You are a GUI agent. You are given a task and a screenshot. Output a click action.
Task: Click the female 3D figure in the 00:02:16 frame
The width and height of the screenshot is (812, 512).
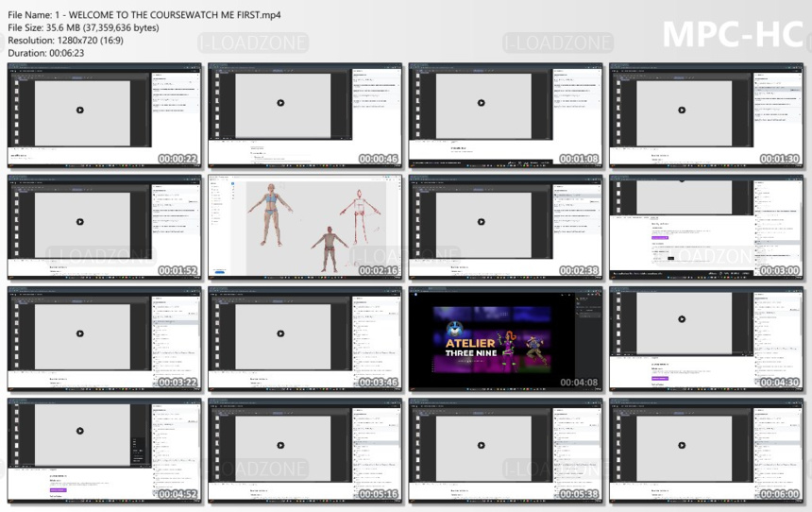pyautogui.click(x=270, y=213)
